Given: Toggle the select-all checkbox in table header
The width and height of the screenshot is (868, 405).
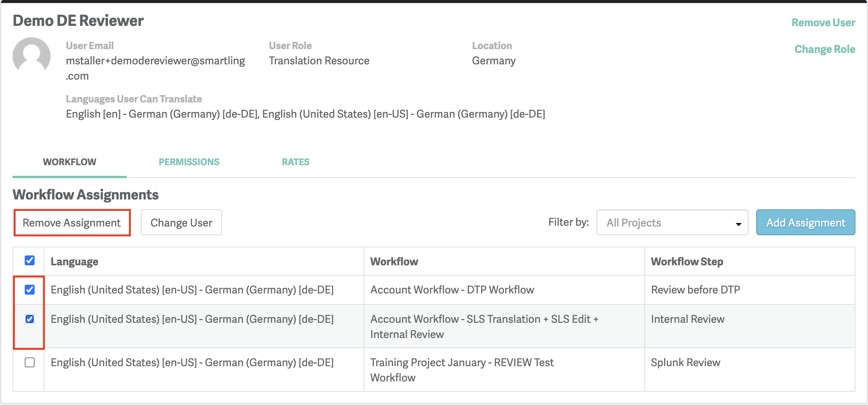Looking at the screenshot, I should [x=30, y=261].
